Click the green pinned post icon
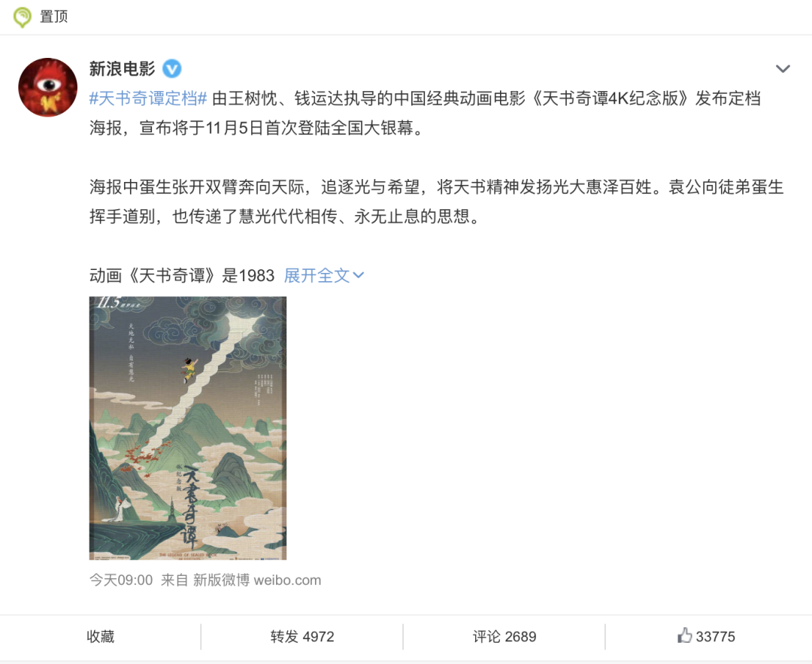Screen dimensions: 812x664 (x=23, y=17)
